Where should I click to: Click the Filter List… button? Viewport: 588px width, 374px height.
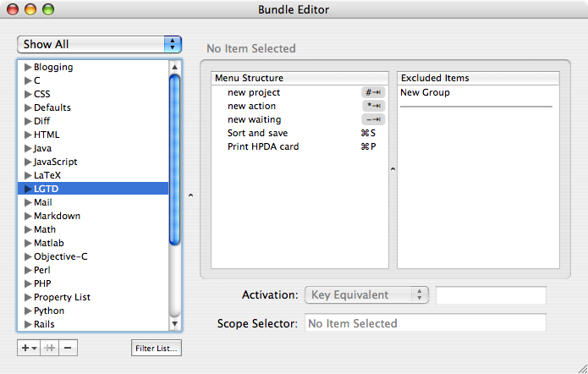coord(157,348)
